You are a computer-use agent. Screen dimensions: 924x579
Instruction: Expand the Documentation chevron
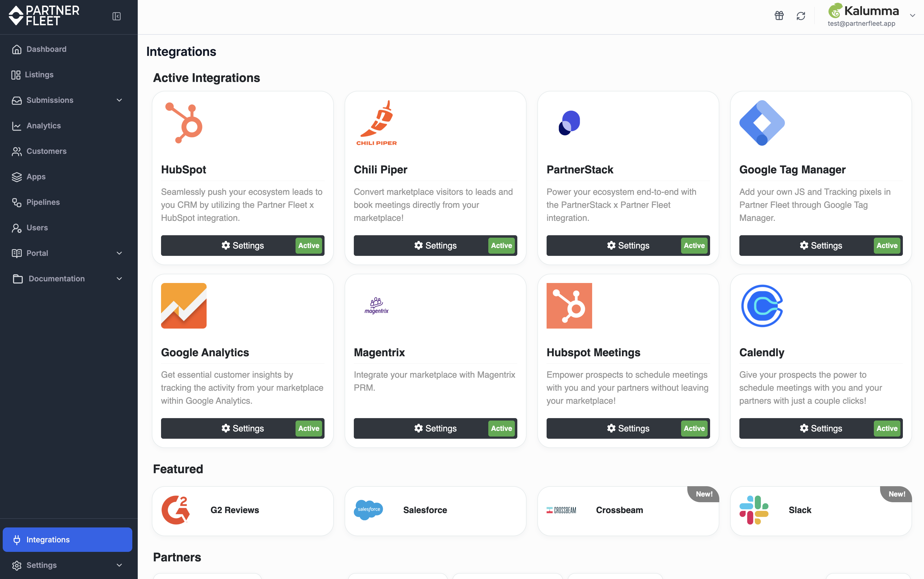point(119,279)
